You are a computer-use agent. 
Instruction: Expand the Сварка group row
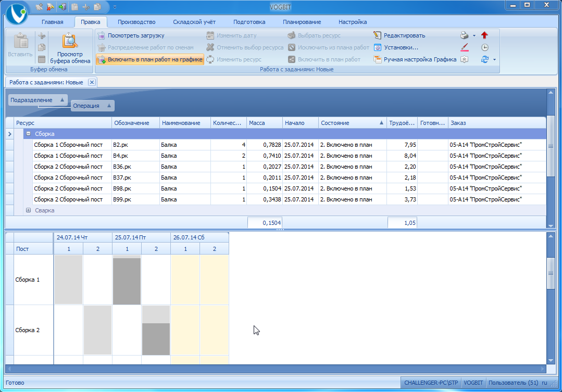point(28,210)
